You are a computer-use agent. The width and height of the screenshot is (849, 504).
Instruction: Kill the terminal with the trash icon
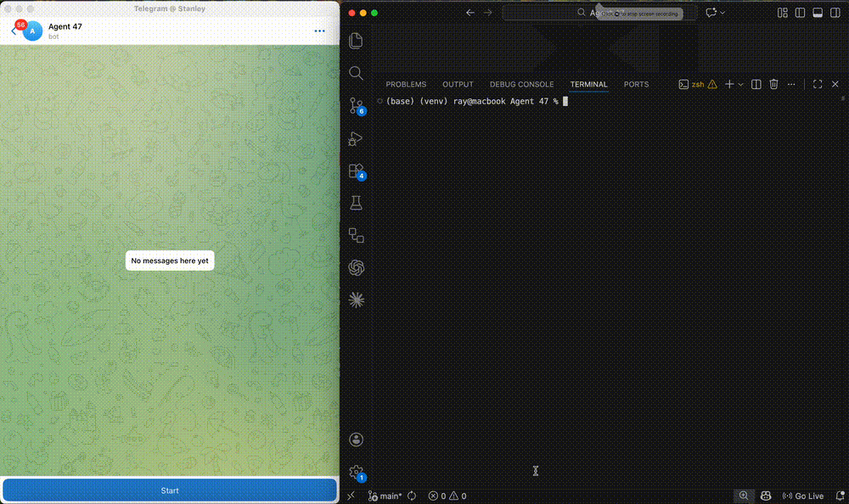point(773,84)
